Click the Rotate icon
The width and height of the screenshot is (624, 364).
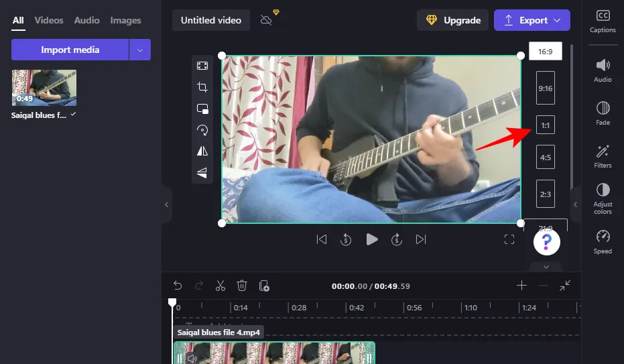pos(202,130)
